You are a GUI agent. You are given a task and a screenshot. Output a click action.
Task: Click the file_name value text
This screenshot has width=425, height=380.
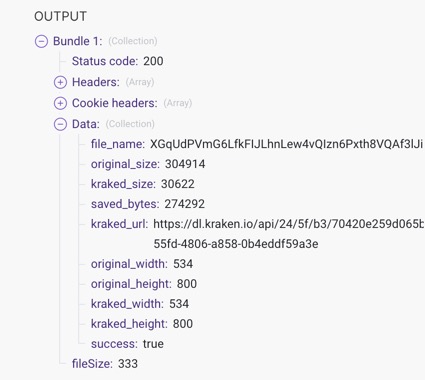pyautogui.click(x=287, y=144)
